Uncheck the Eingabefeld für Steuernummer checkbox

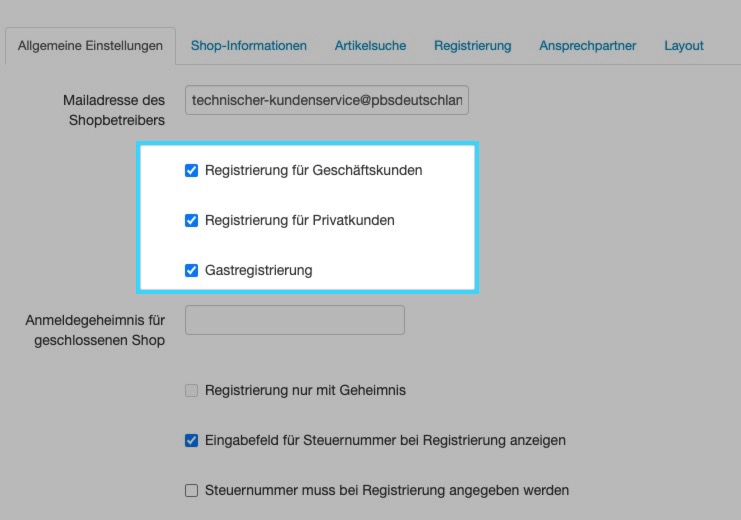pyautogui.click(x=192, y=441)
